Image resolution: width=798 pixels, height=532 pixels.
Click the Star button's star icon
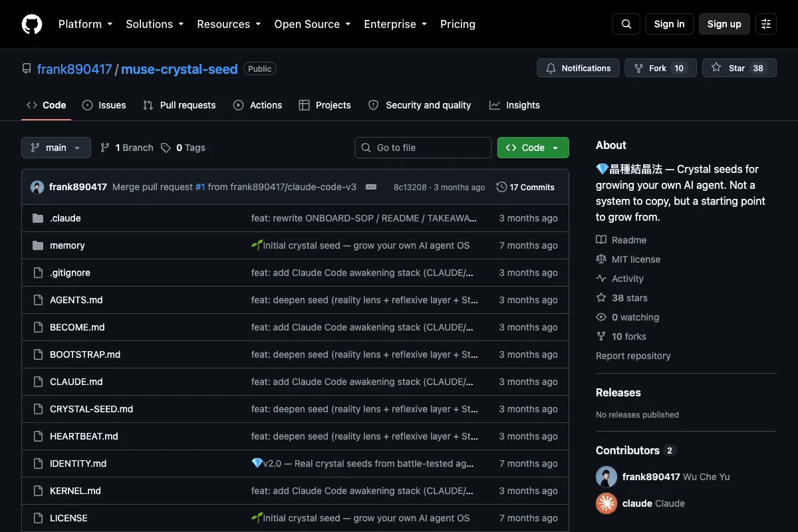(x=716, y=68)
